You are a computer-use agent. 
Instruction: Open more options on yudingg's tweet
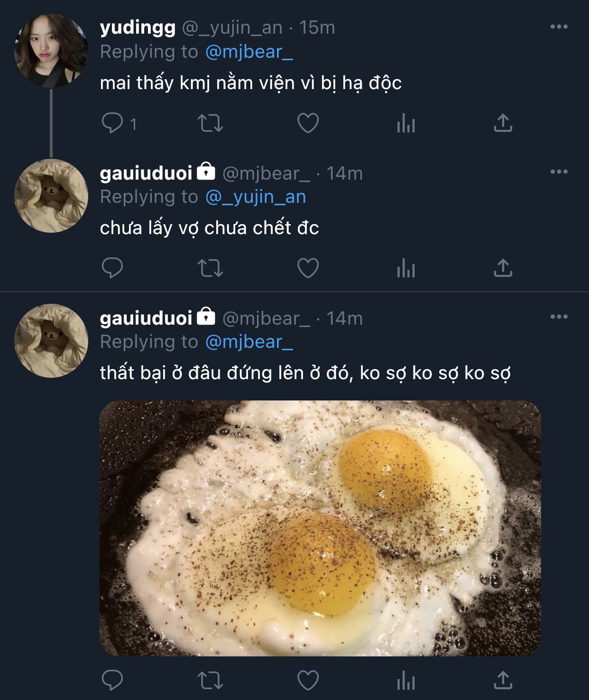point(559,27)
